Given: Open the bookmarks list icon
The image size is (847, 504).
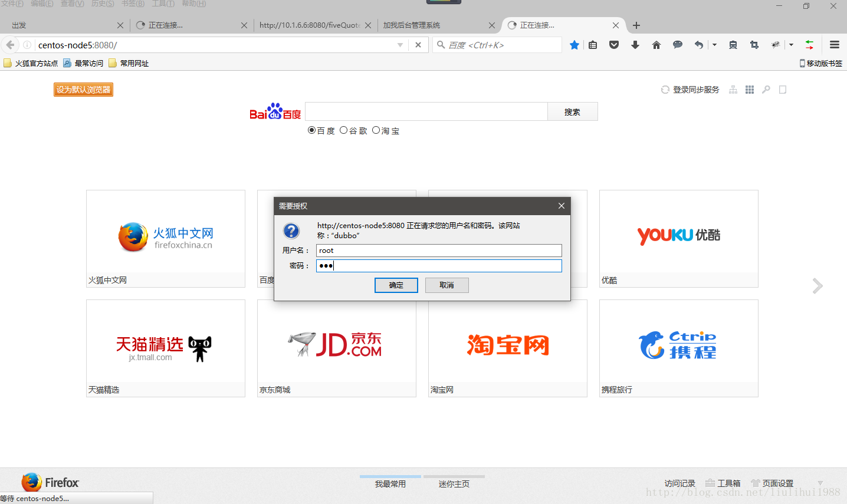Looking at the screenshot, I should (x=593, y=45).
